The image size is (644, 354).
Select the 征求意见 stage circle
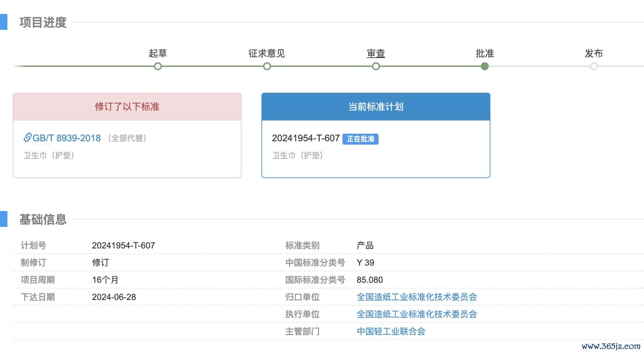click(267, 66)
